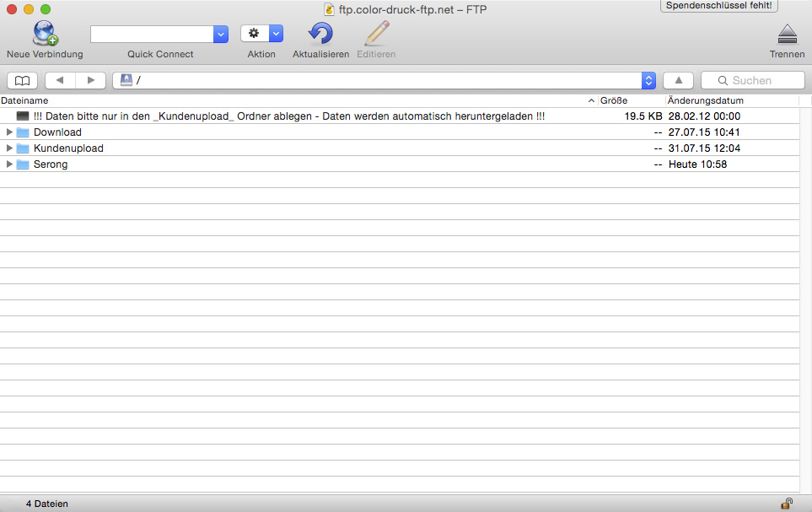Click the Suchen search field

click(x=752, y=80)
